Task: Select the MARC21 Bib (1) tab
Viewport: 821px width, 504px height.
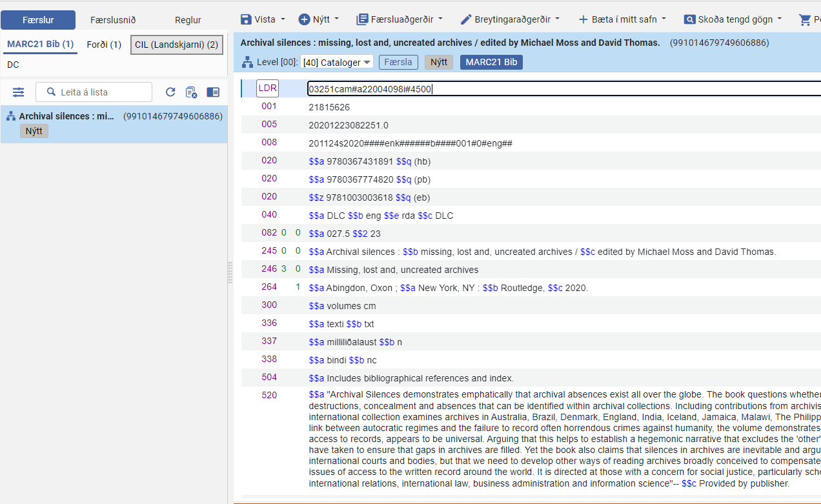Action: pyautogui.click(x=41, y=45)
